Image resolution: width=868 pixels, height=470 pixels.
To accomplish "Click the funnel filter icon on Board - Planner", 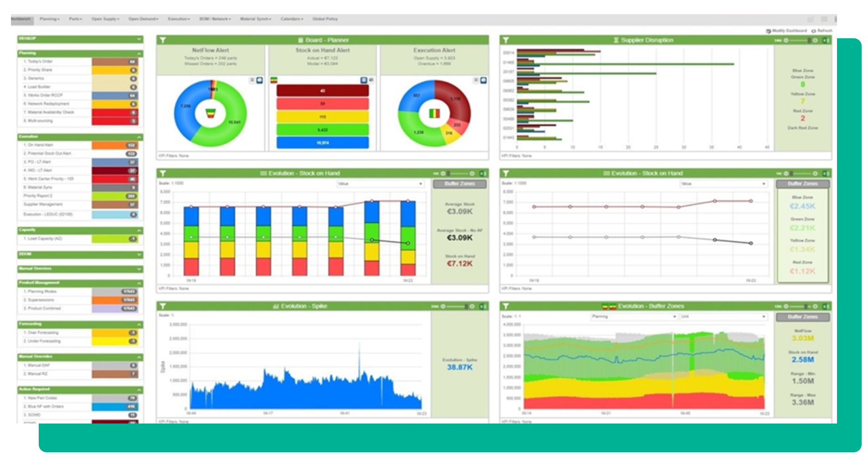I will pyautogui.click(x=162, y=40).
